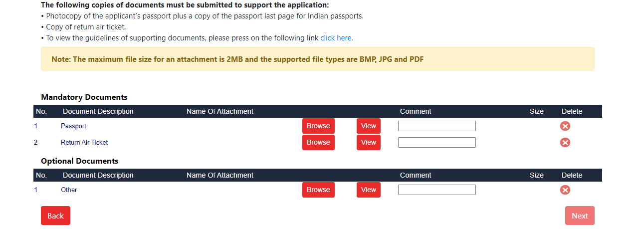The image size is (644, 229).
Task: Go back with the red Back button
Action: coord(55,216)
